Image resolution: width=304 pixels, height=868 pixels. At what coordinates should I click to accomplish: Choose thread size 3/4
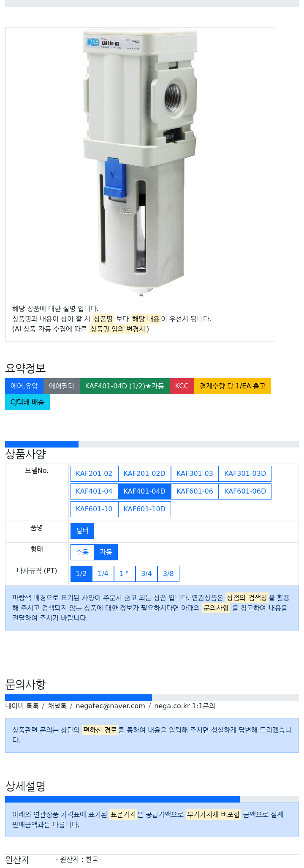[x=147, y=574]
